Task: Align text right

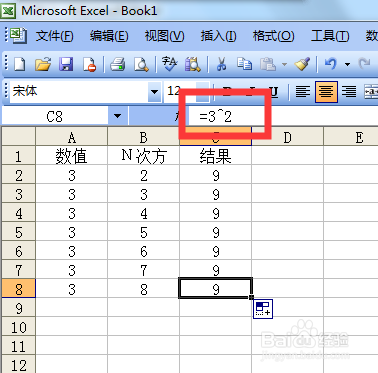Action: 349,91
